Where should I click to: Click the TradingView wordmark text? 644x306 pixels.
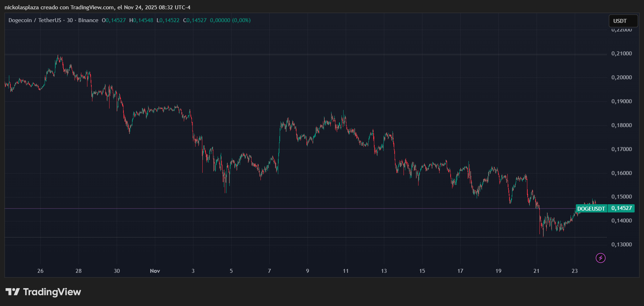click(x=52, y=292)
